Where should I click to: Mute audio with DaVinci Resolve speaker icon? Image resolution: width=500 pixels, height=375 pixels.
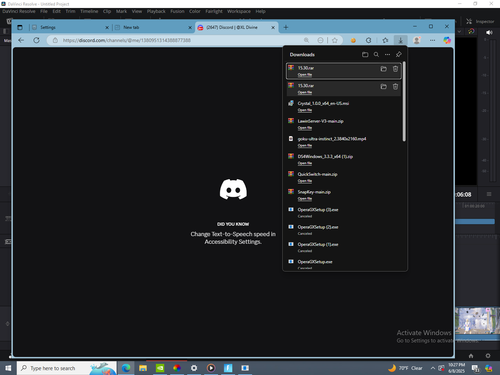coord(489,32)
